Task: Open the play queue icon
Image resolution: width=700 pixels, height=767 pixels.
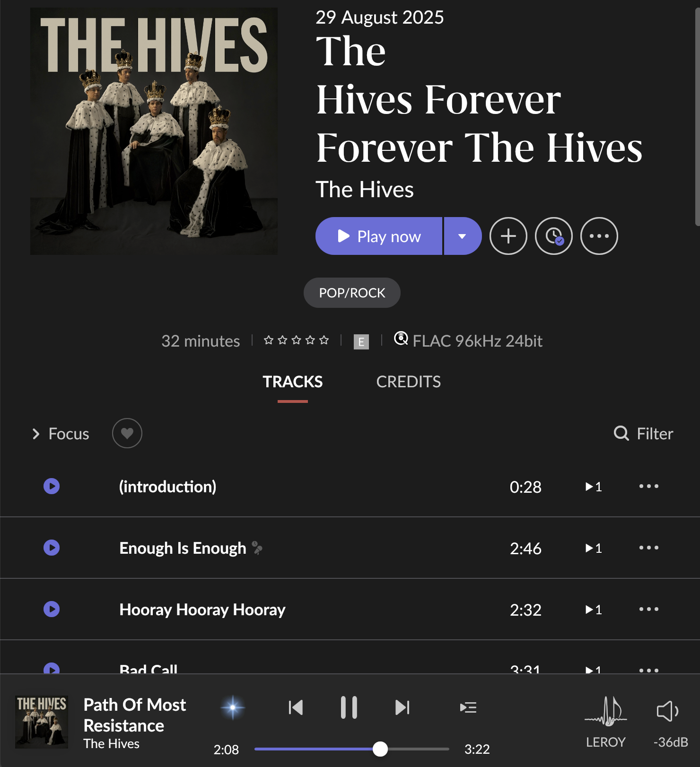Action: pyautogui.click(x=468, y=707)
